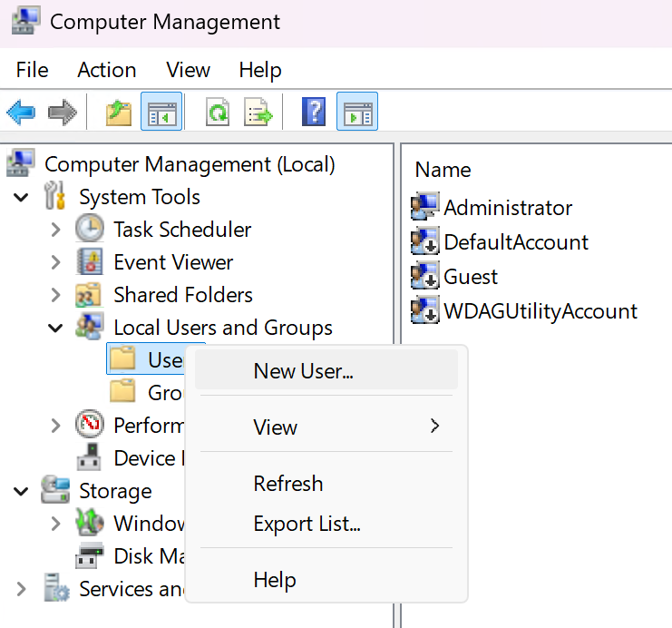Open the File menu
672x628 pixels.
point(32,70)
